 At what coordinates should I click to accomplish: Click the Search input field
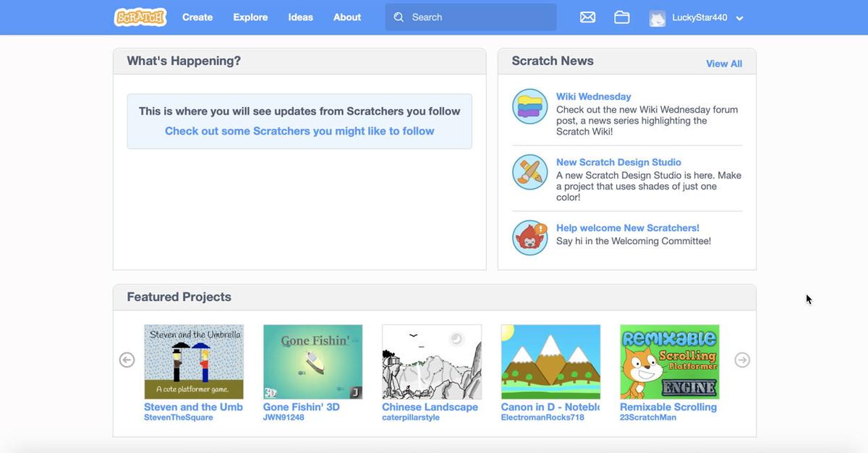coord(471,17)
